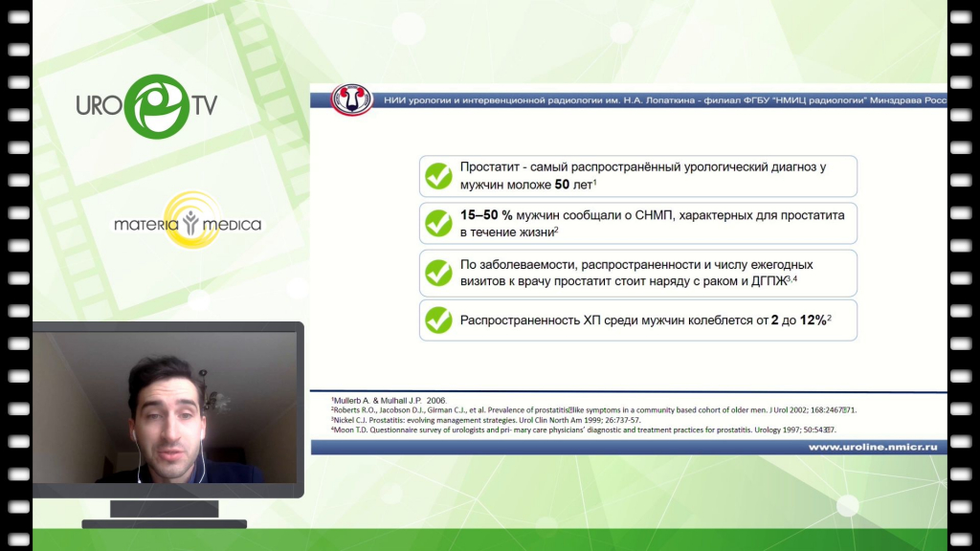Click the checkmark beside "По заболеваемости"
The height and width of the screenshot is (551, 980).
pyautogui.click(x=439, y=273)
